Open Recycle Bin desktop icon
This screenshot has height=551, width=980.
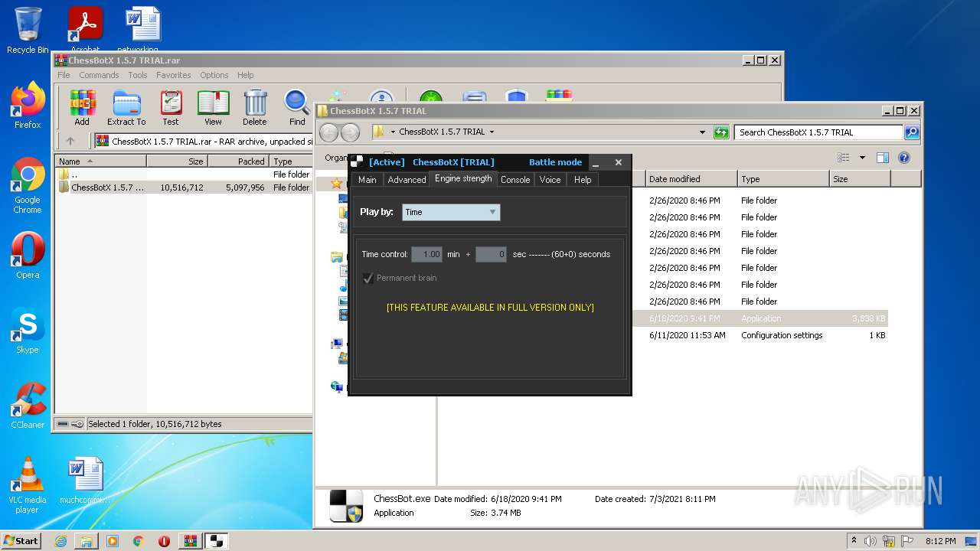[28, 31]
